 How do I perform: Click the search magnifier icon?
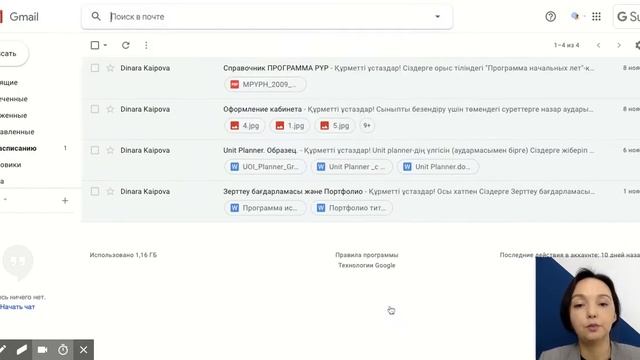click(x=96, y=16)
